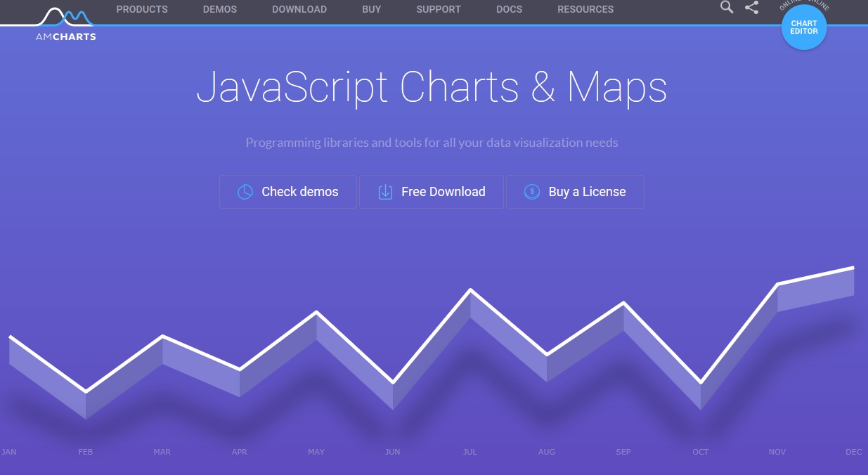Open the round Chart Editor badge
Image resolution: width=868 pixels, height=475 pixels.
coord(804,27)
